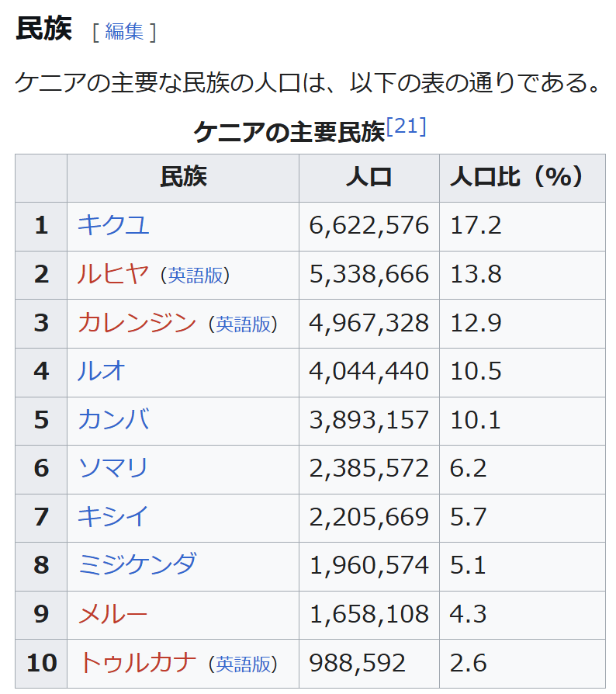Open 英語版 link next to トゥルカナ
The height and width of the screenshot is (694, 616).
tap(243, 665)
